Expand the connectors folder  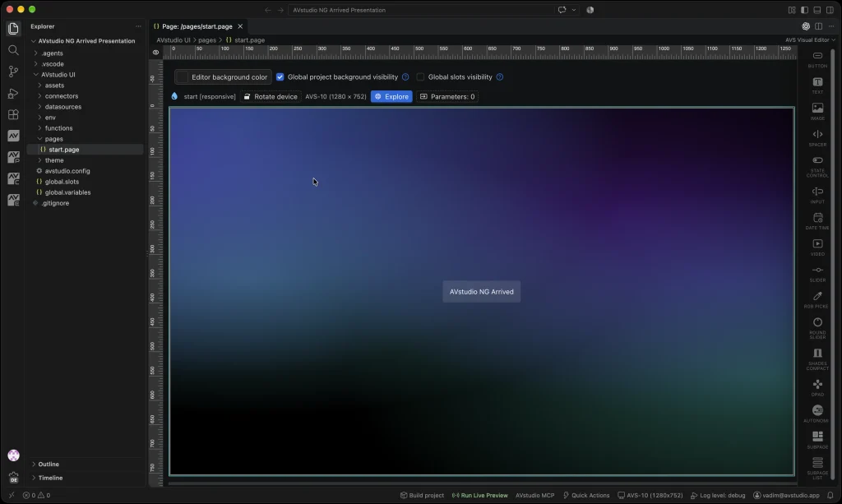(85, 96)
